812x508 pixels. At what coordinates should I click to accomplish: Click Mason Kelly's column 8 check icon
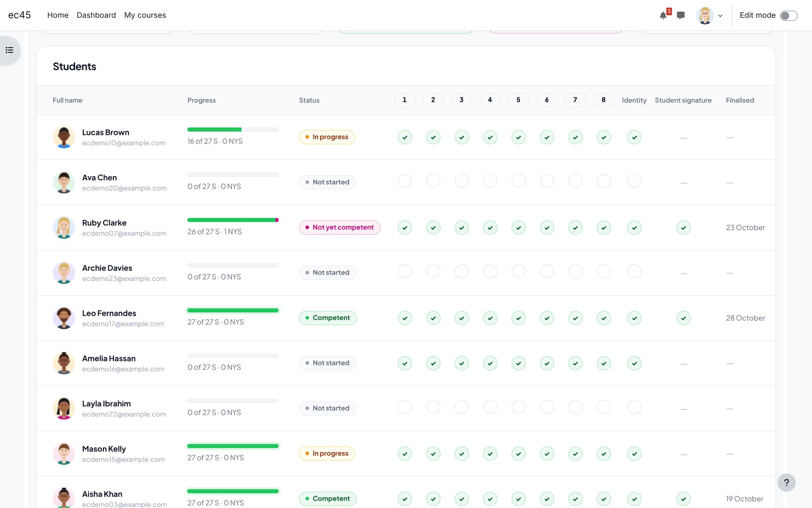(604, 453)
